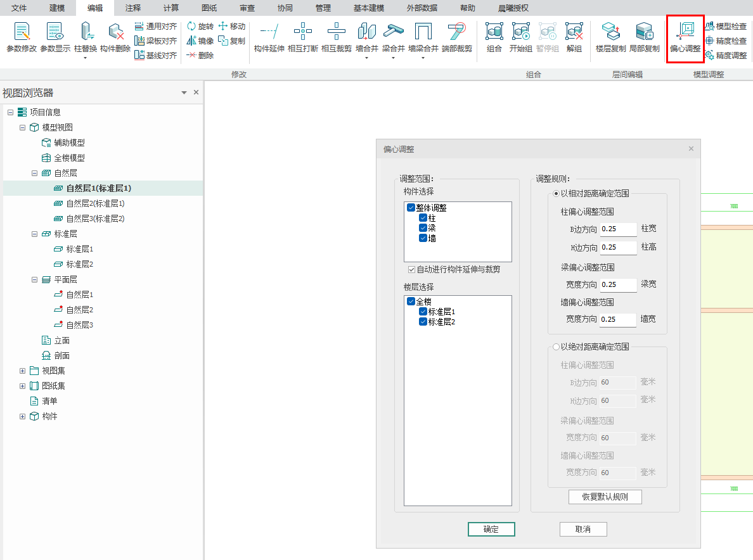The image size is (753, 560).
Task: Uncheck 标准层2 in floor selection
Action: [x=423, y=322]
